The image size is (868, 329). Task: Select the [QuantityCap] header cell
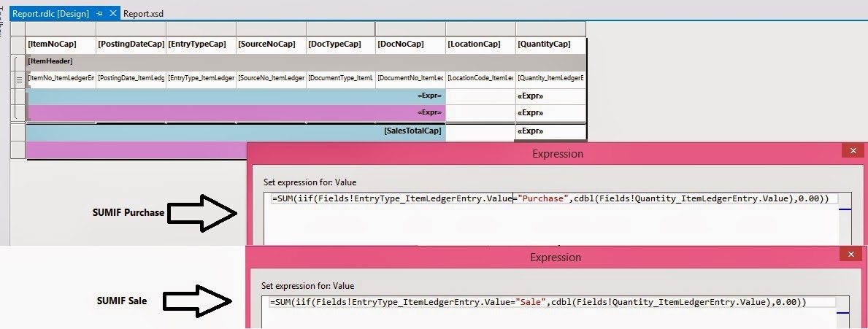[550, 44]
